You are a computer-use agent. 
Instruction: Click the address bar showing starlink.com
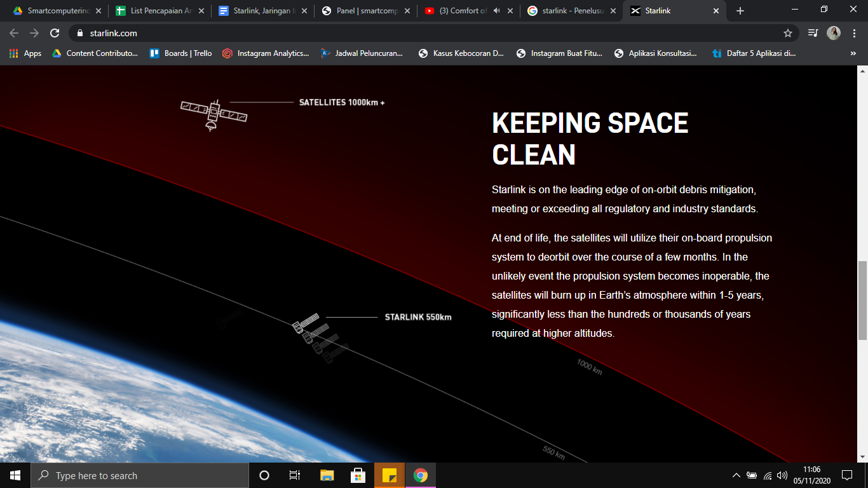(432, 33)
